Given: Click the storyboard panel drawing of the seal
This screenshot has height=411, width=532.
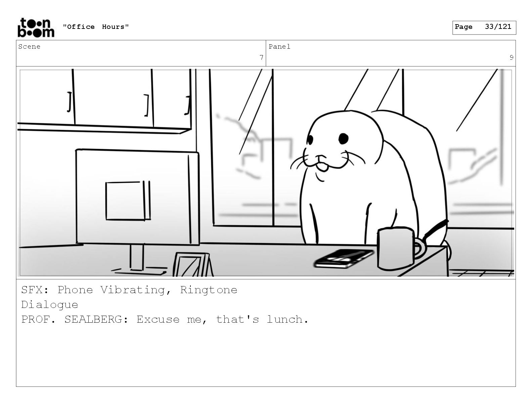Looking at the screenshot, I should pyautogui.click(x=266, y=173).
